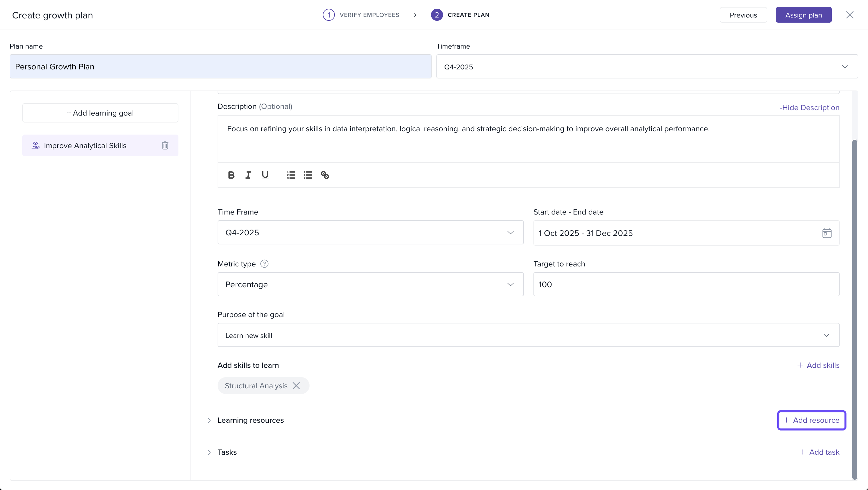Expand the Tasks section
Viewport: 868px width, 490px height.
click(209, 452)
